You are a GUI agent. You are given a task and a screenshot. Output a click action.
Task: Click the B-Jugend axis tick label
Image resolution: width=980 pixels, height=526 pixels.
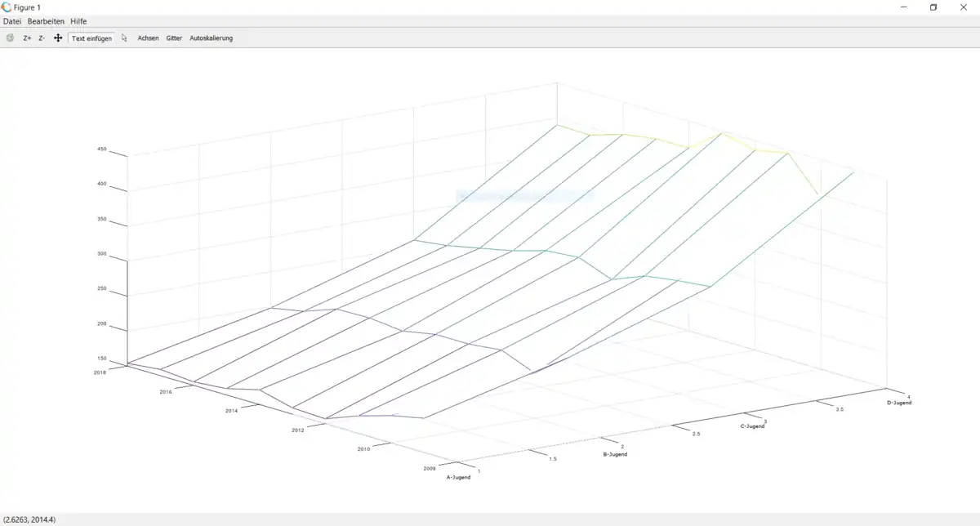pos(614,454)
